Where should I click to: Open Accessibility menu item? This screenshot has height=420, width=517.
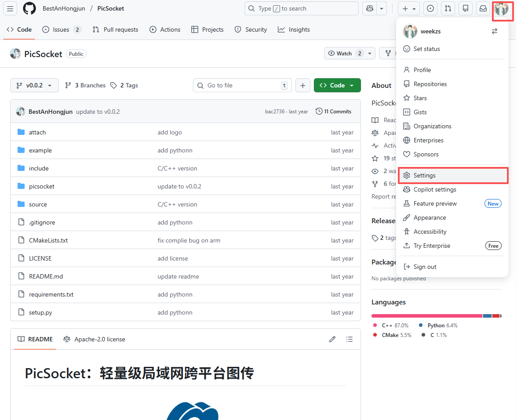click(452, 232)
